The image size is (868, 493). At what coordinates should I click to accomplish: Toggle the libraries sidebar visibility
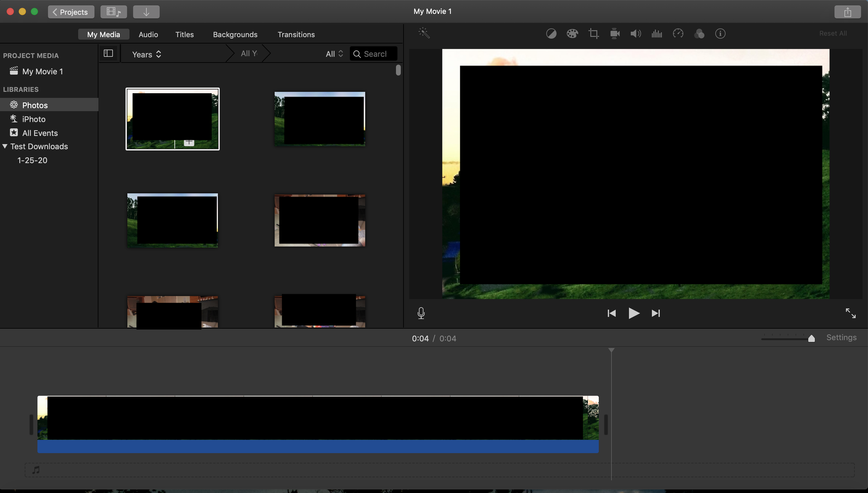tap(108, 53)
